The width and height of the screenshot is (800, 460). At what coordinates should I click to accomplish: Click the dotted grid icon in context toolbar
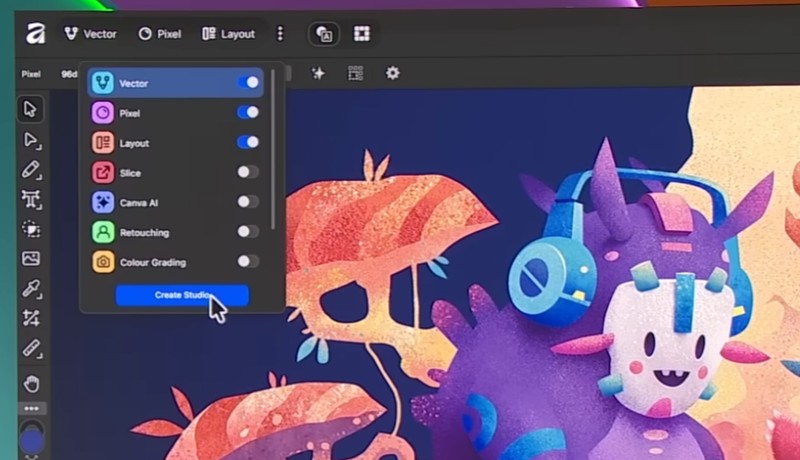click(x=356, y=73)
